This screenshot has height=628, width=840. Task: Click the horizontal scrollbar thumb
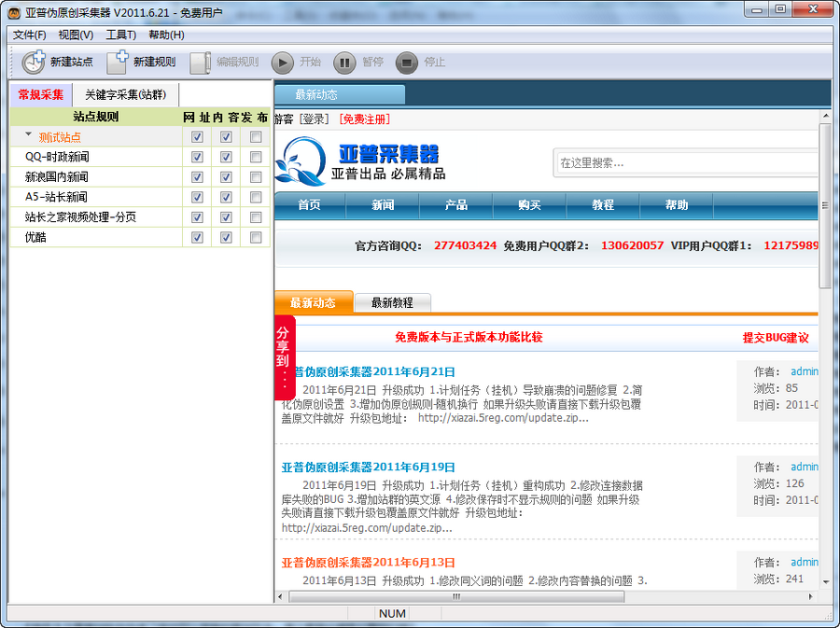(456, 596)
